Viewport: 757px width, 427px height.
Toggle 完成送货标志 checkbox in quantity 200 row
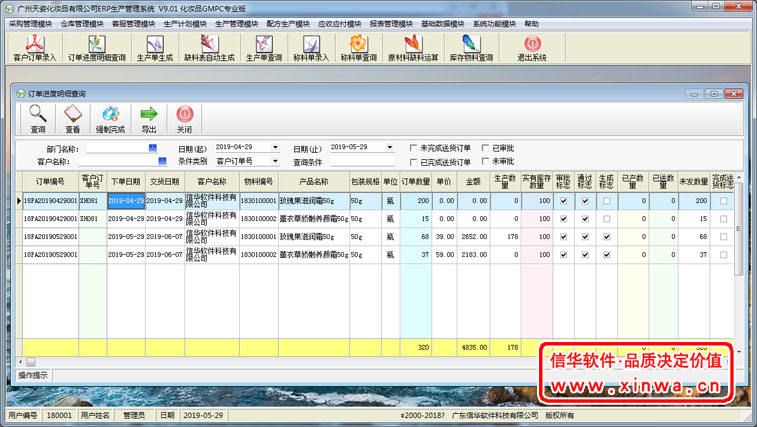click(723, 201)
